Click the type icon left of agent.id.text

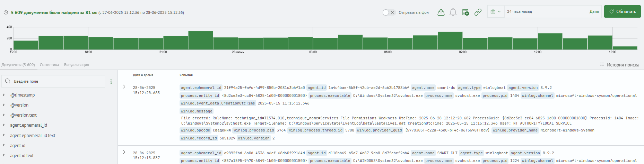4,156
